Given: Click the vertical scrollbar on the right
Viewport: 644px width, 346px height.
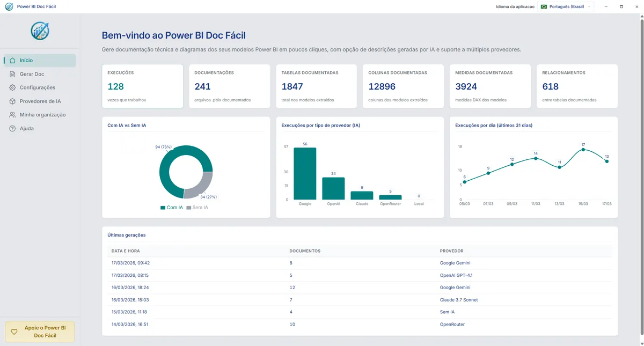Looking at the screenshot, I should (x=641, y=177).
